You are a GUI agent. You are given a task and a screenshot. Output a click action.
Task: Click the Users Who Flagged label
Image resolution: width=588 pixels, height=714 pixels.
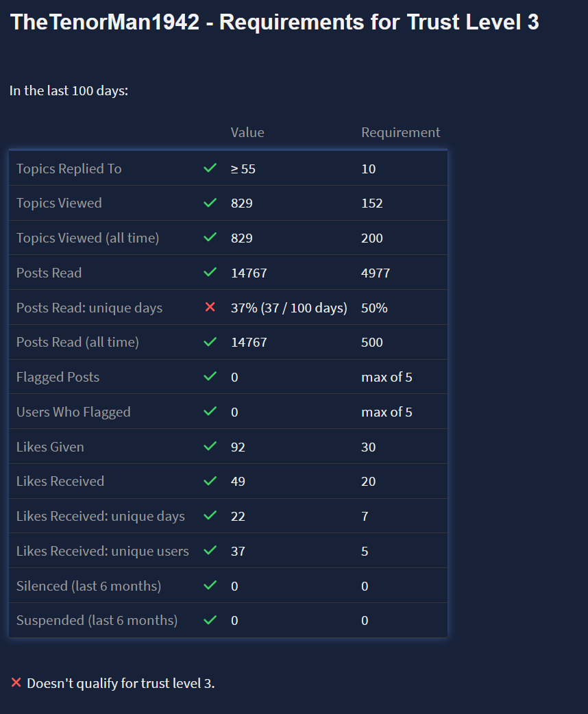tap(73, 412)
